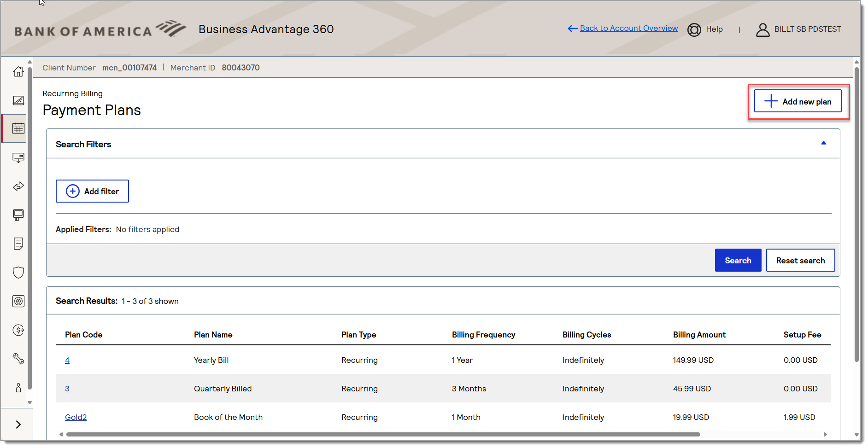Screen dimensions: 868x448
Task: Collapse the Search Filters panel
Action: tap(824, 143)
